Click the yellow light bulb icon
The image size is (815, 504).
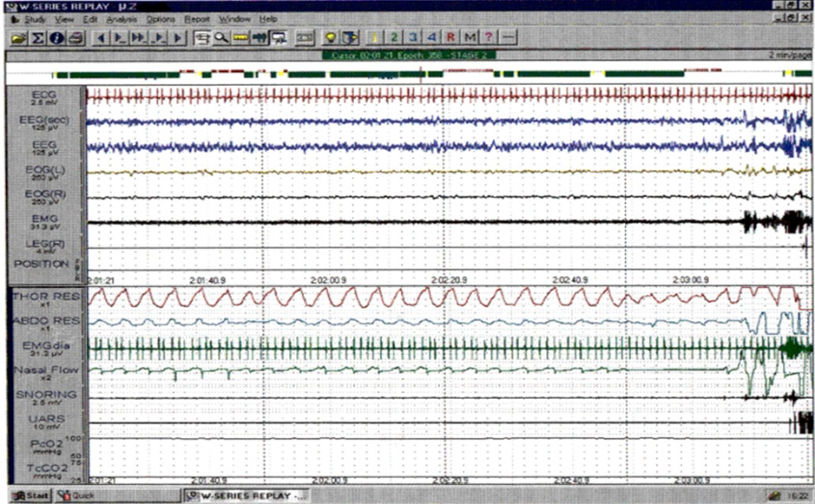(x=331, y=38)
